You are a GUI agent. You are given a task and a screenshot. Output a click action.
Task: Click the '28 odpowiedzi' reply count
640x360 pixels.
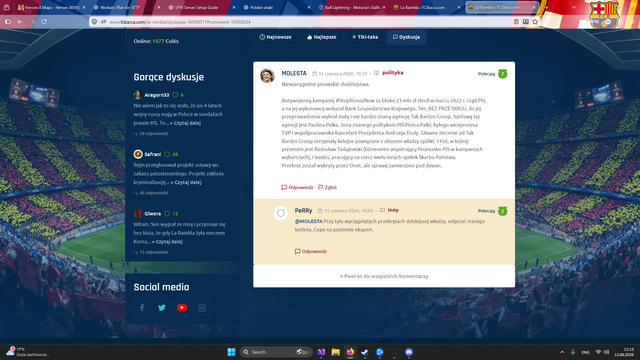(151, 133)
